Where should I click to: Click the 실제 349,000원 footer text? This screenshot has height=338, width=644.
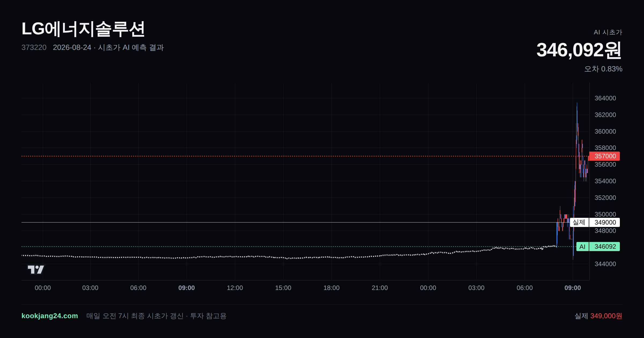(x=598, y=316)
